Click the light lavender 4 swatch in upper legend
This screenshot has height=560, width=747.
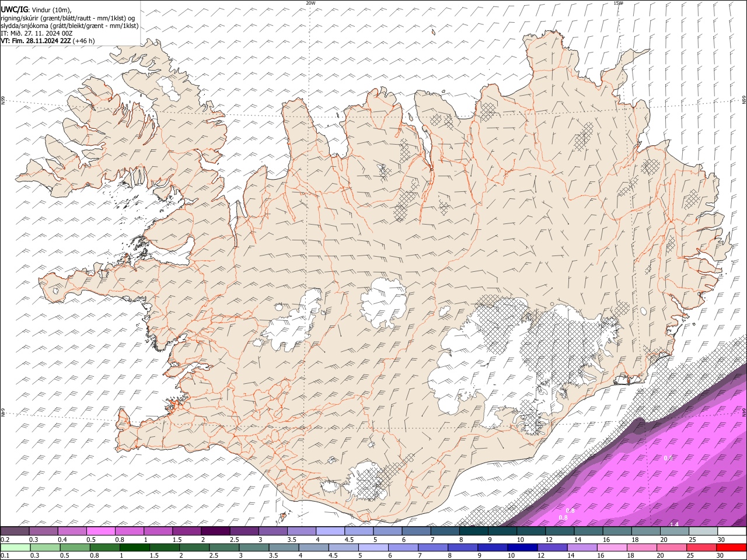tap(330, 531)
